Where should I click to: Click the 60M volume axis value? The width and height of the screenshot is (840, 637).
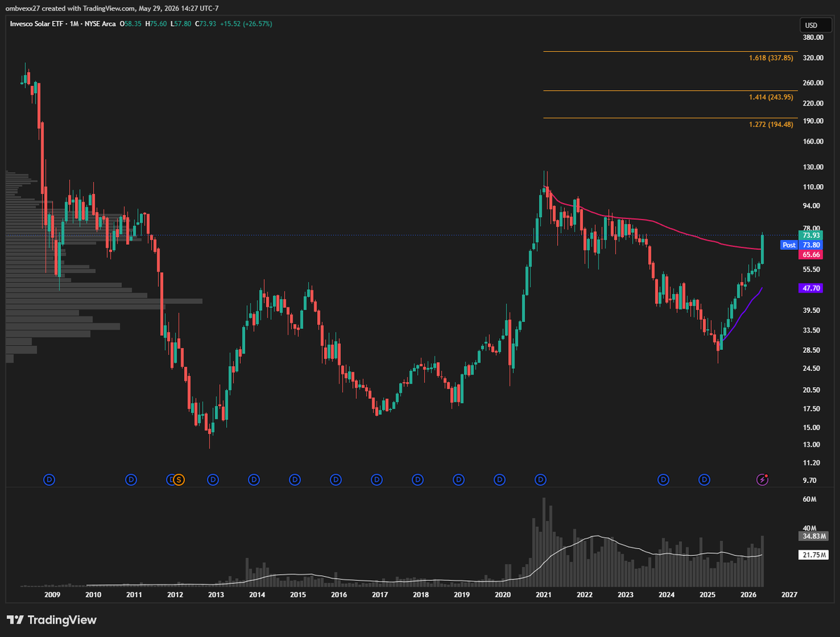(x=810, y=500)
